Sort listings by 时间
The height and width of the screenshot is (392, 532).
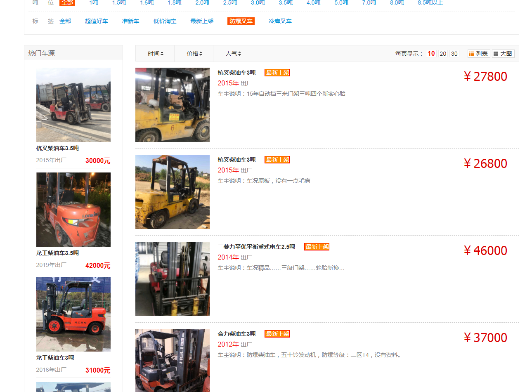(155, 54)
